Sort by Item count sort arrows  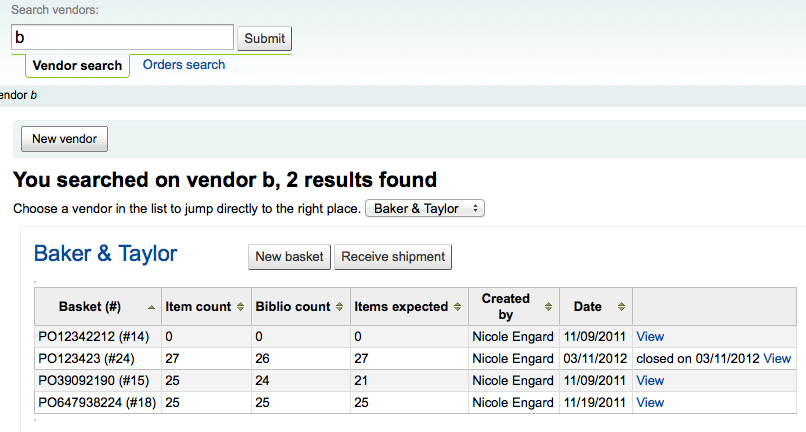pos(240,307)
